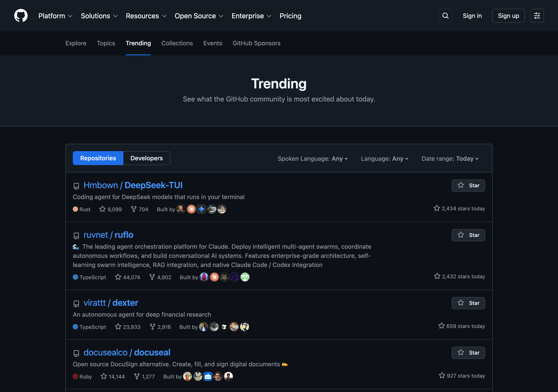
Task: Click orange asterisk avatar in DeepSeek-TUI row
Action: 191,209
